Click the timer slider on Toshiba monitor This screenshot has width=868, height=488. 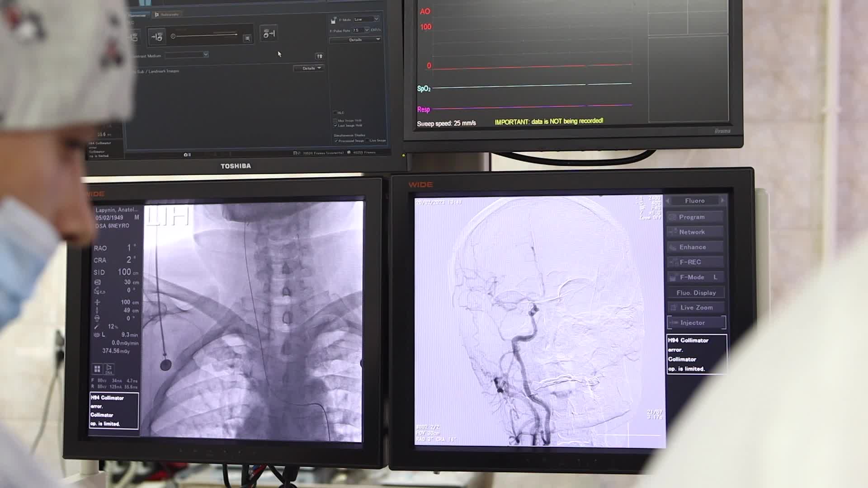click(205, 35)
